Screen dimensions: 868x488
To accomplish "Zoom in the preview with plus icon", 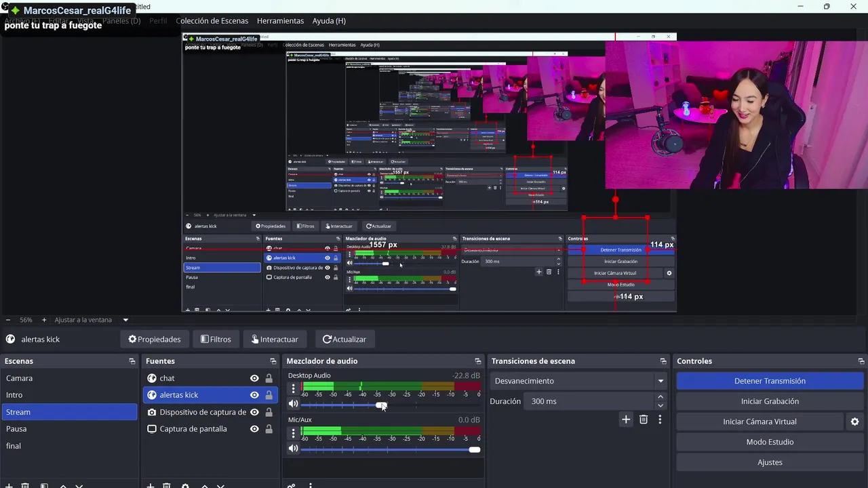I will [x=44, y=320].
